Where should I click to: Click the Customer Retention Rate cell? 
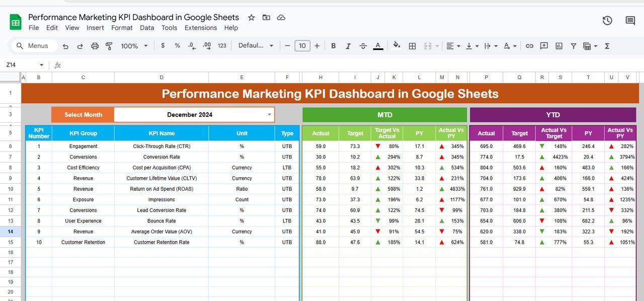[162, 242]
